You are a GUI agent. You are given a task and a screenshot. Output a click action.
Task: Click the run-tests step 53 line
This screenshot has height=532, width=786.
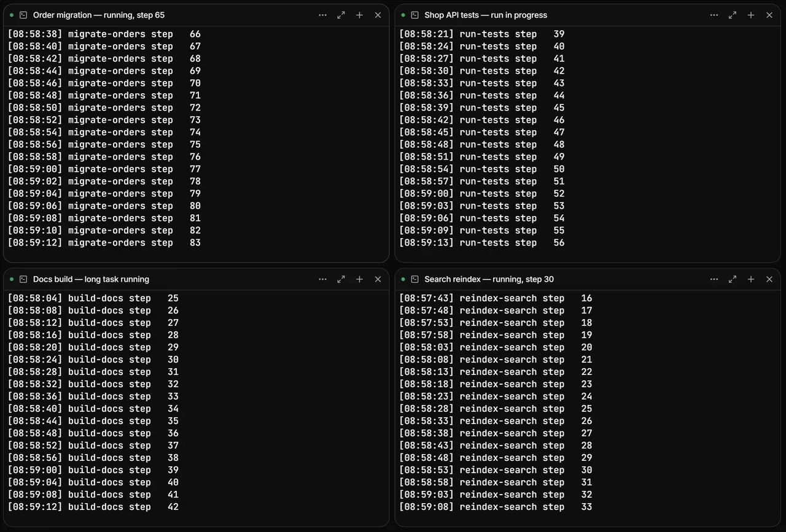point(482,206)
